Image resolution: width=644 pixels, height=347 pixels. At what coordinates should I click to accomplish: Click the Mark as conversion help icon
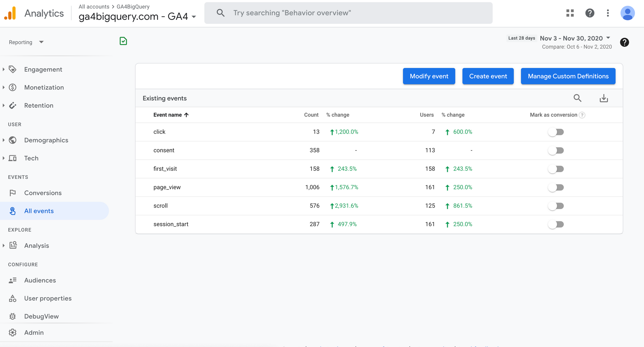click(x=582, y=115)
